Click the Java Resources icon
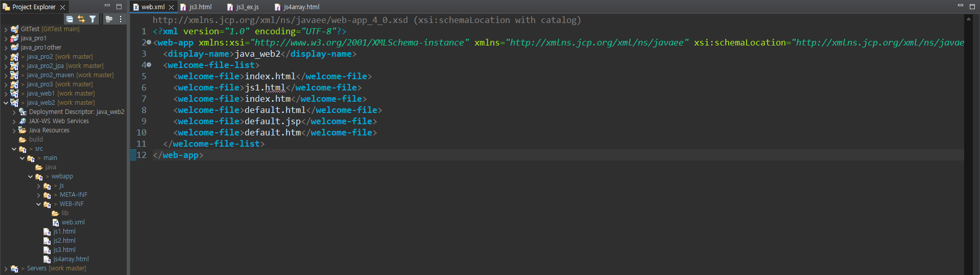Screen dimensions: 980x275 (x=22, y=130)
